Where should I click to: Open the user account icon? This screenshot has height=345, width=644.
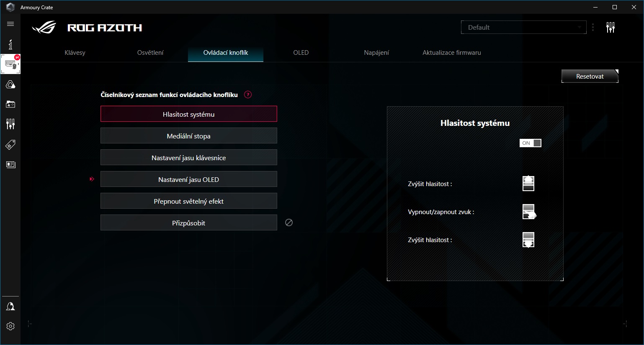coord(10,307)
